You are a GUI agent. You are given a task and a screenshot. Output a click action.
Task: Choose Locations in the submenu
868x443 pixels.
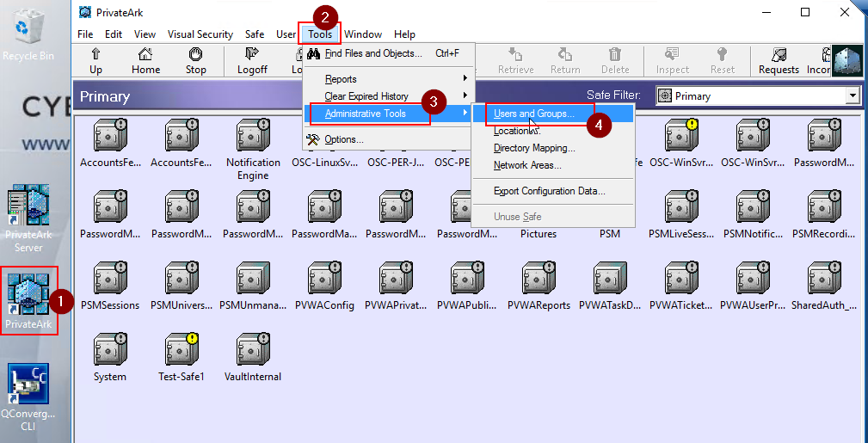[x=552, y=131]
